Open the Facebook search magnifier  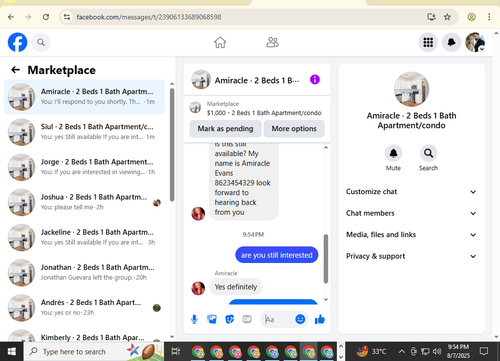(41, 42)
